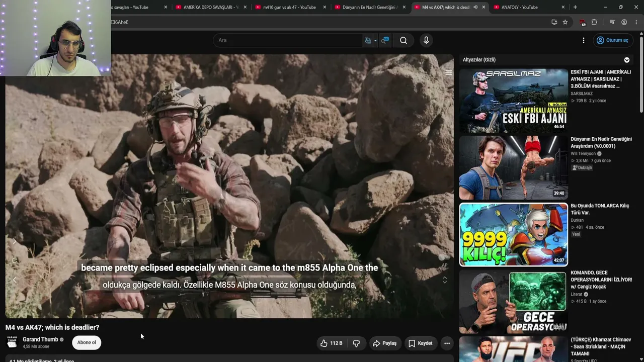Screen dimensions: 644x362
Task: Open the 'Garand Thumb' channel name link
Action: pos(40,339)
